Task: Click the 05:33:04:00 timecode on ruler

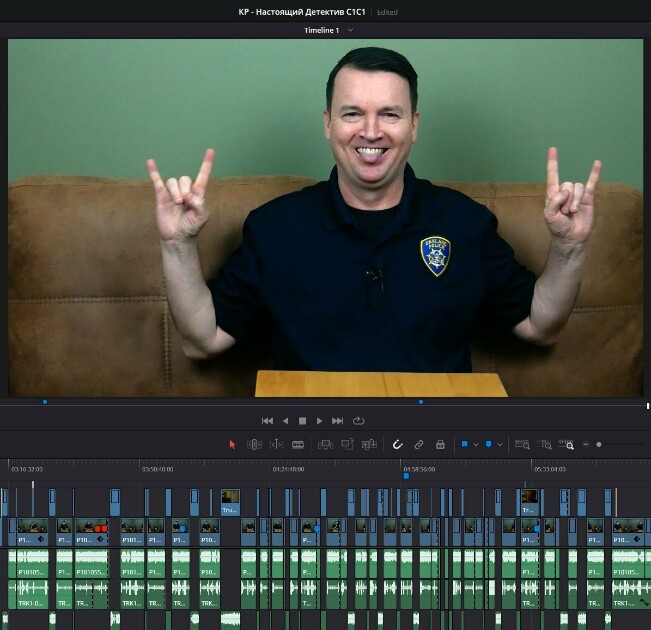Action: 550,469
